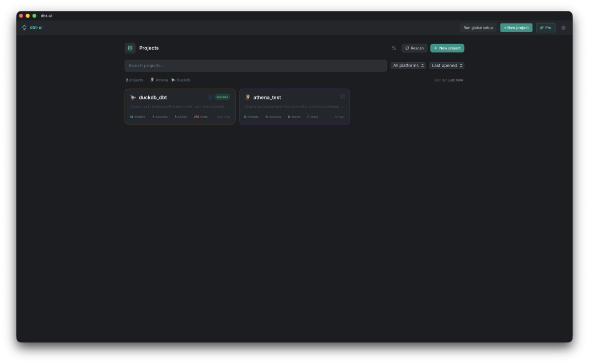Click "0 models" on athena_test card
This screenshot has height=364, width=589.
(251, 117)
